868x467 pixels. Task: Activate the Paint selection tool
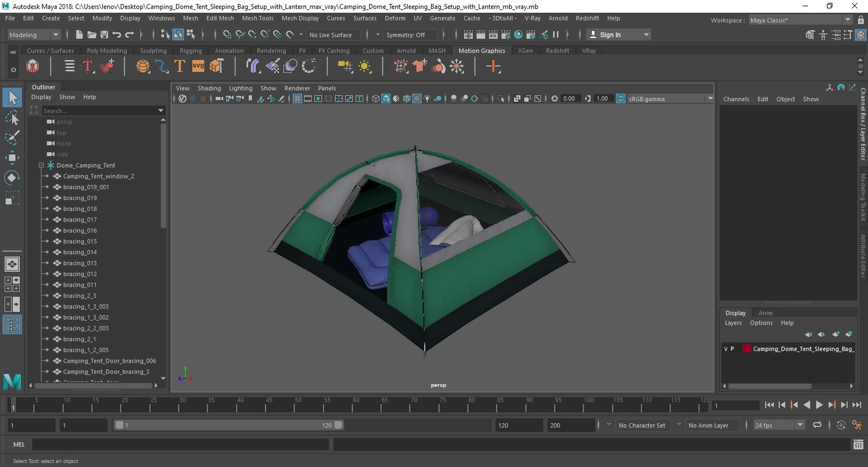(x=12, y=138)
